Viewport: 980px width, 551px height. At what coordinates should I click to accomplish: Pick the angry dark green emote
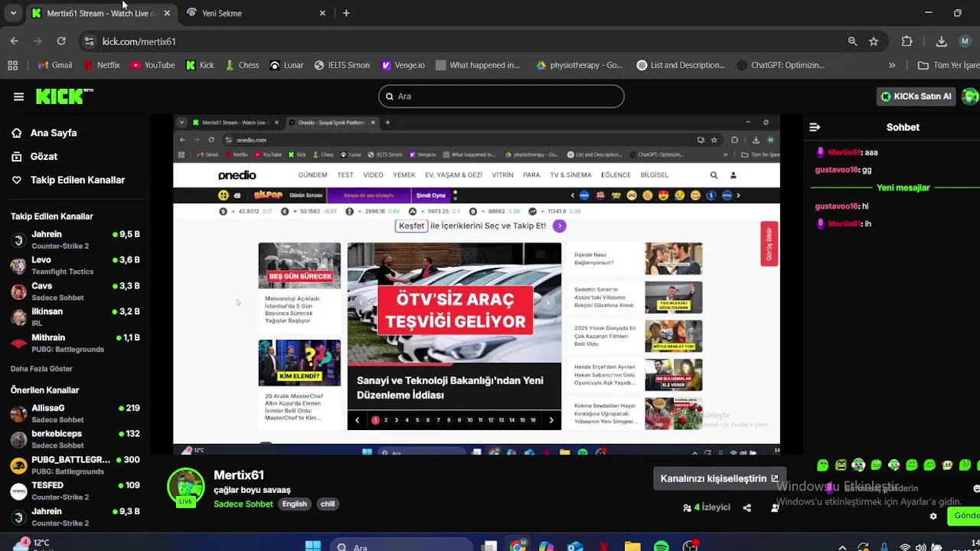tap(841, 465)
